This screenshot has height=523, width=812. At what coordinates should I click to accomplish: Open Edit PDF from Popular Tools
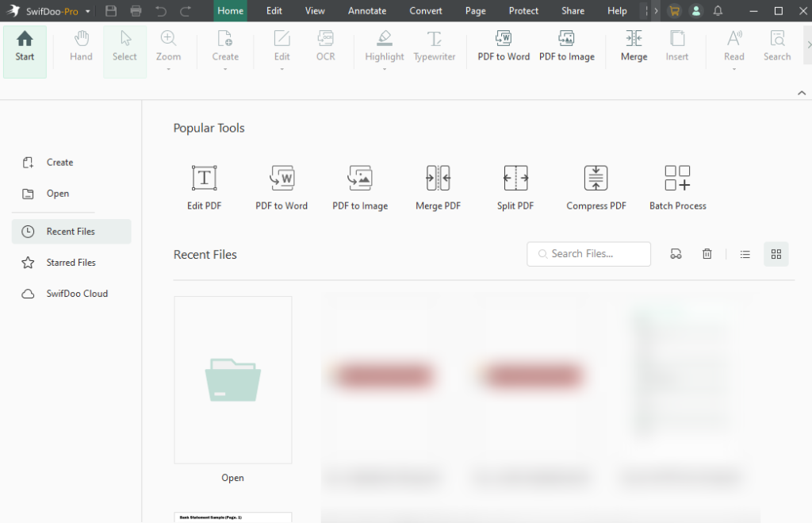[x=204, y=187]
